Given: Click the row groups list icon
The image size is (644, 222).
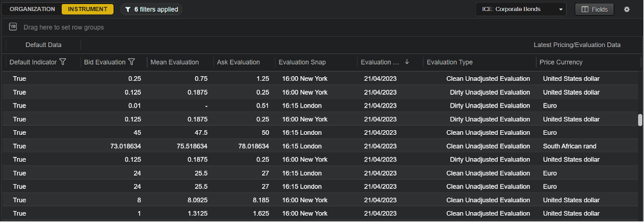Looking at the screenshot, I should pos(13,27).
